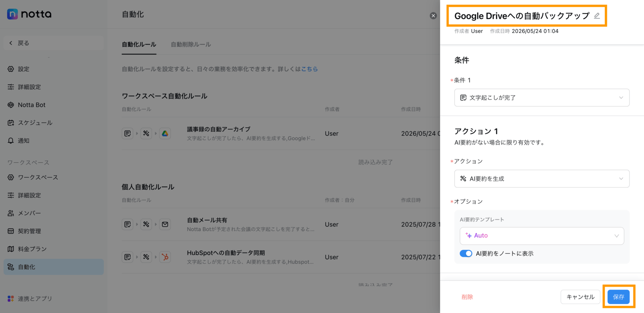Click transcript icon in 自動メール共有 row
This screenshot has width=644, height=313.
click(128, 224)
